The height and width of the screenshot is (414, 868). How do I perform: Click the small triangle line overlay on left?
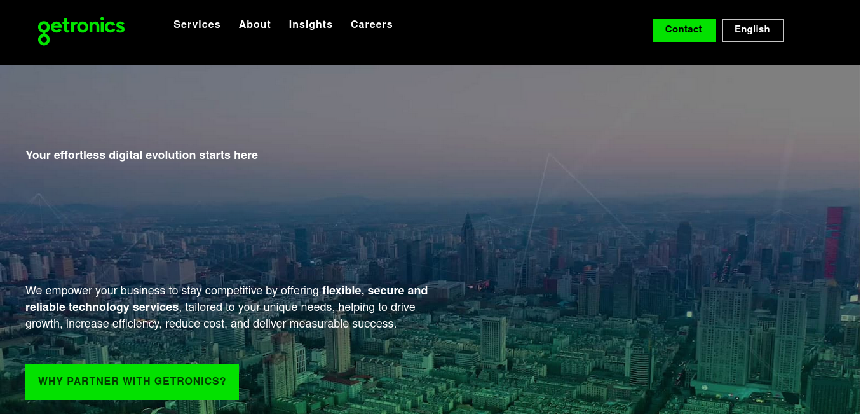[39, 197]
